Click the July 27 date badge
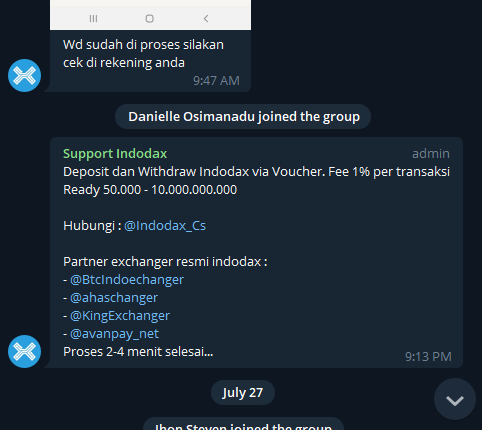Viewport: 482px width, 430px height. (243, 393)
